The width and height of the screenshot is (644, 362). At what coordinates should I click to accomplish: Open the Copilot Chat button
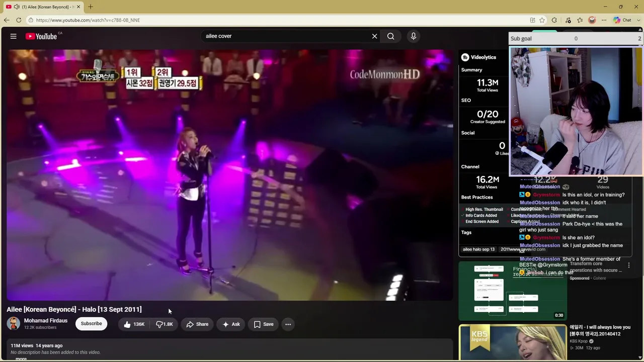[622, 20]
